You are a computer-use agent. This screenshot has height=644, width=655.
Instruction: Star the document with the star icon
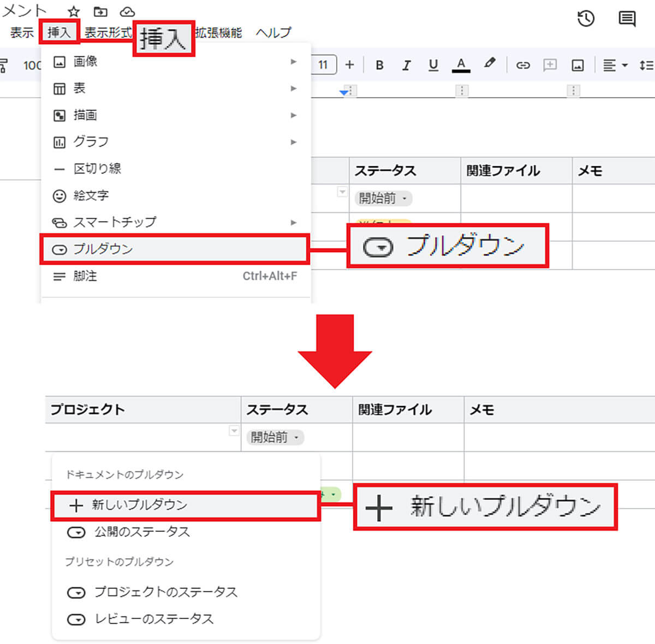click(x=74, y=11)
